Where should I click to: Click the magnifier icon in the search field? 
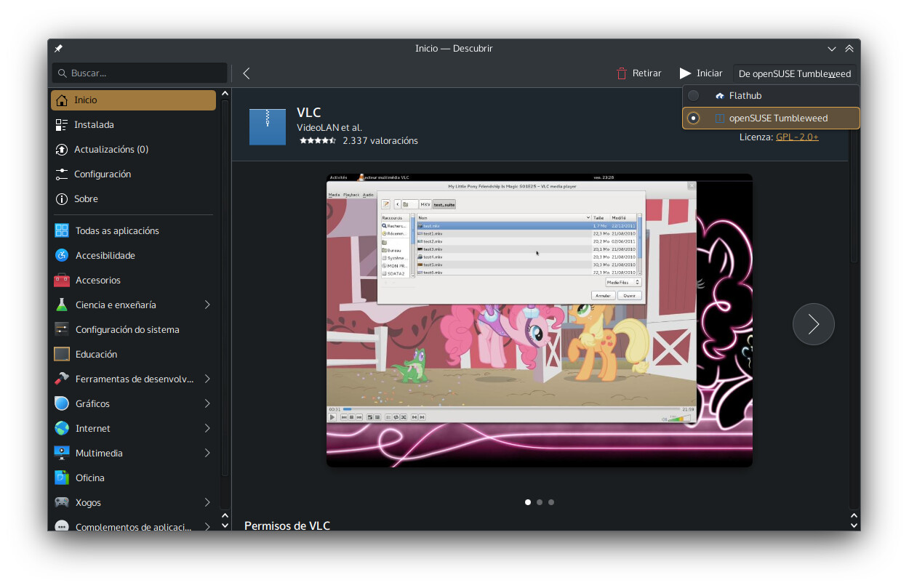pos(63,73)
